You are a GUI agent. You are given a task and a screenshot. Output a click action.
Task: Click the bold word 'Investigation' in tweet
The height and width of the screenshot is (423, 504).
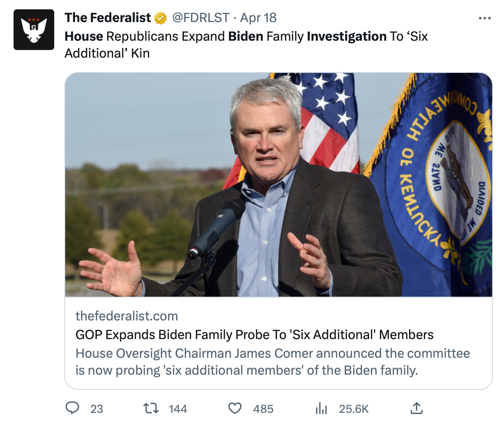pyautogui.click(x=346, y=36)
